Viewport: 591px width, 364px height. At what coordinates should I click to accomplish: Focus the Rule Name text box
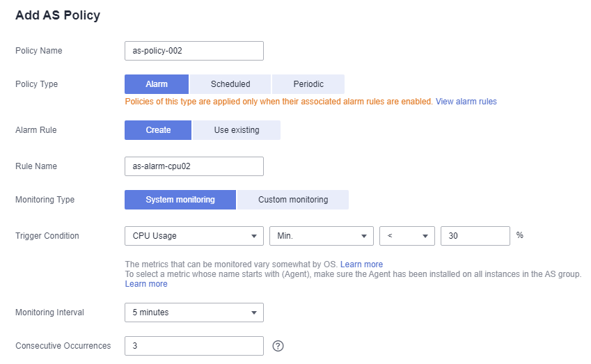(194, 166)
